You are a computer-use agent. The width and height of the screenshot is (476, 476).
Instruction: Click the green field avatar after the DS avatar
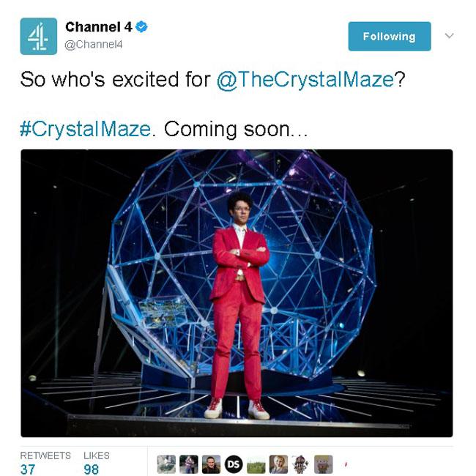click(256, 464)
